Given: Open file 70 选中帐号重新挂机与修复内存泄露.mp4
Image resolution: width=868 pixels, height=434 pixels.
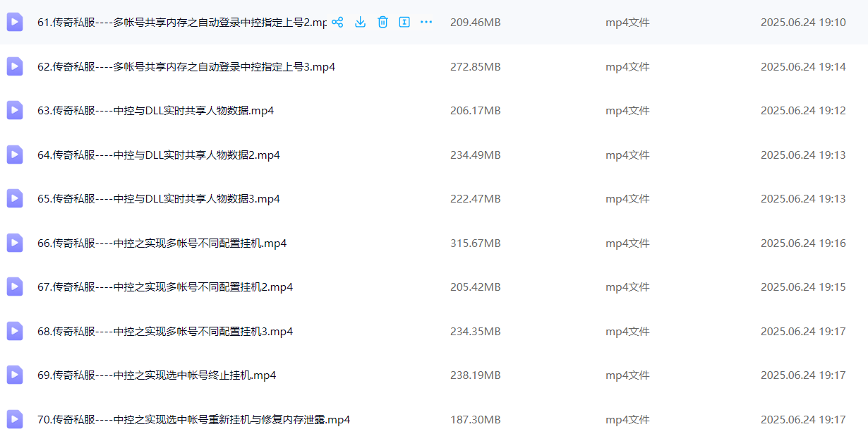Looking at the screenshot, I should (194, 420).
